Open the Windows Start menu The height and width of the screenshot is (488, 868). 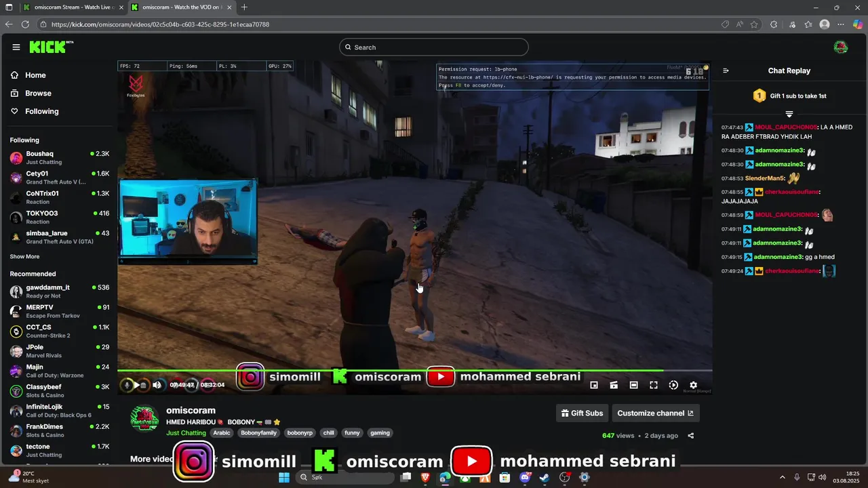coord(284,477)
